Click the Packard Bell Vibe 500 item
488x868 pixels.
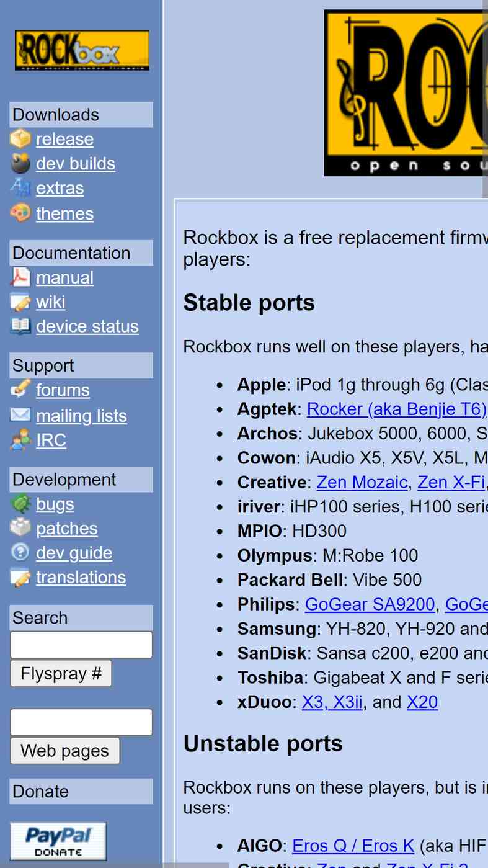(x=329, y=579)
